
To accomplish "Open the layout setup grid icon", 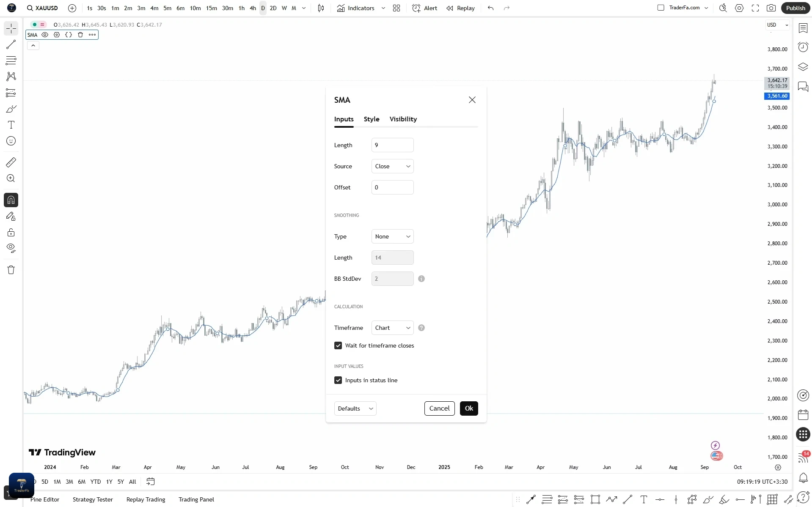I will coord(396,8).
